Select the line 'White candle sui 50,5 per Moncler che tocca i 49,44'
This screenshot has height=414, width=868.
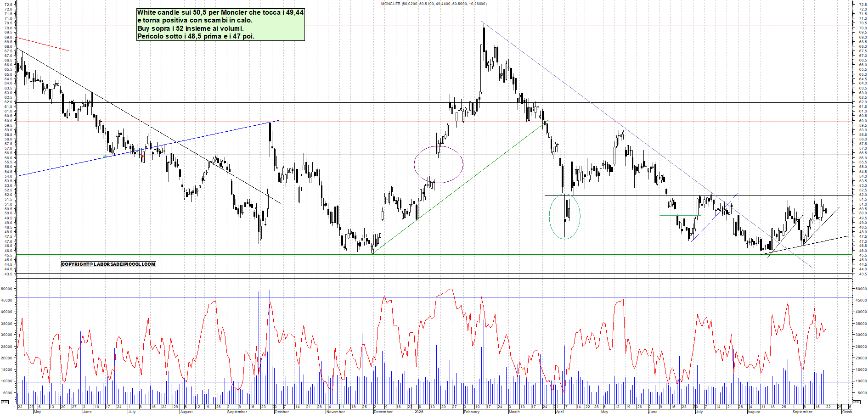[220, 12]
